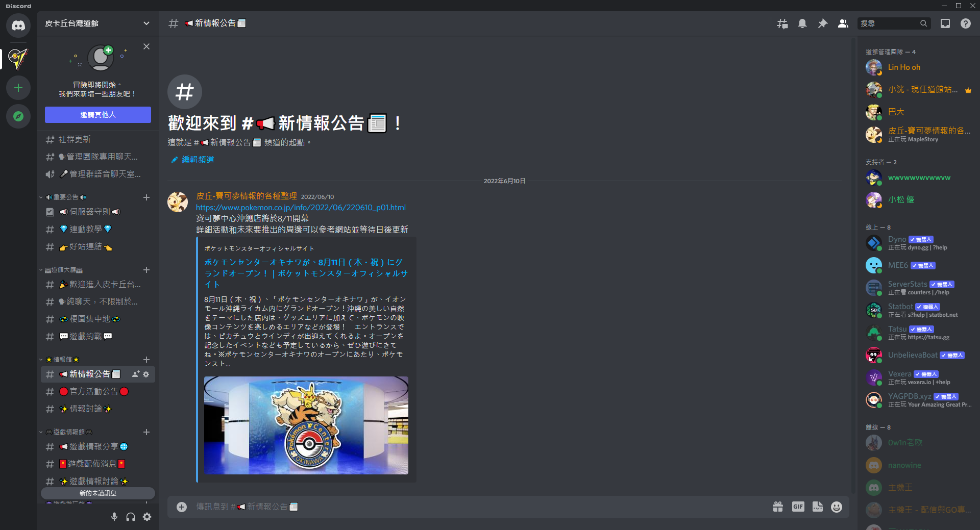The width and height of the screenshot is (980, 530).
Task: Show pinned messages
Action: tap(823, 23)
